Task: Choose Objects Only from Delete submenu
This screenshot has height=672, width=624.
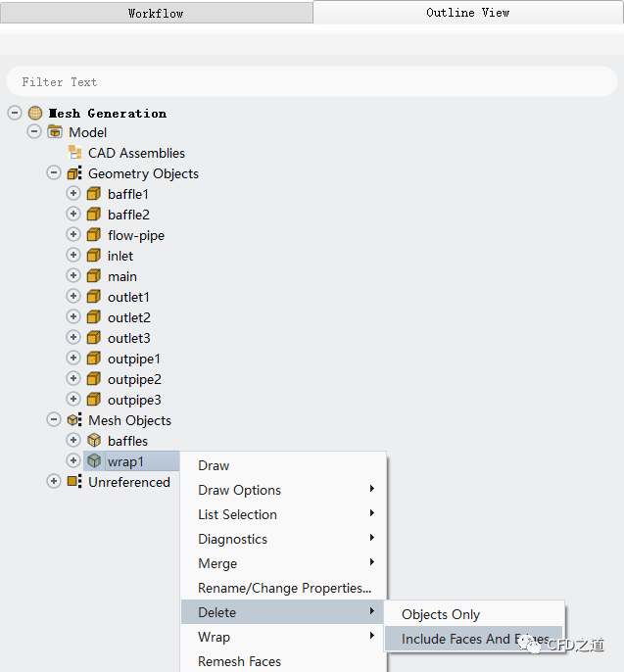Action: (x=441, y=614)
